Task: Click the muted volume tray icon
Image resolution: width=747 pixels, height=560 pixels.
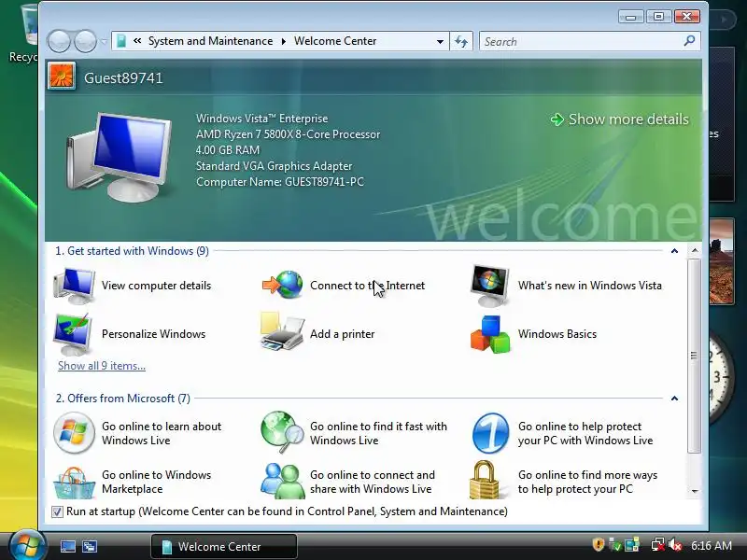Action: 675,545
